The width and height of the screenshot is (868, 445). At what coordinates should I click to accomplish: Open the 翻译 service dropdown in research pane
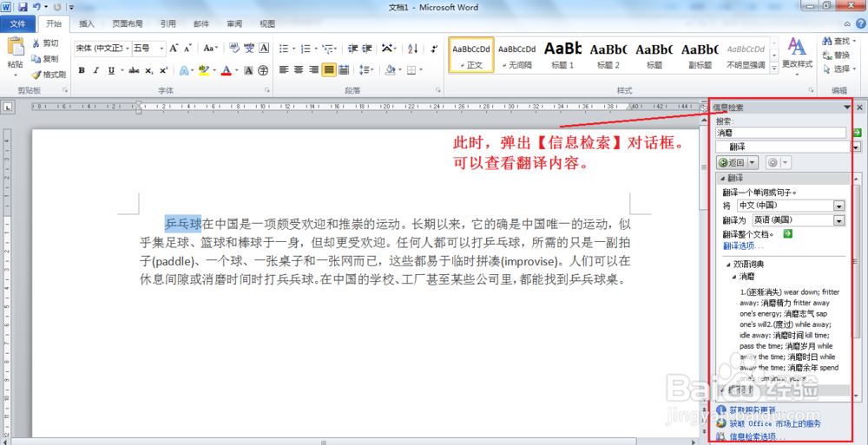click(857, 147)
